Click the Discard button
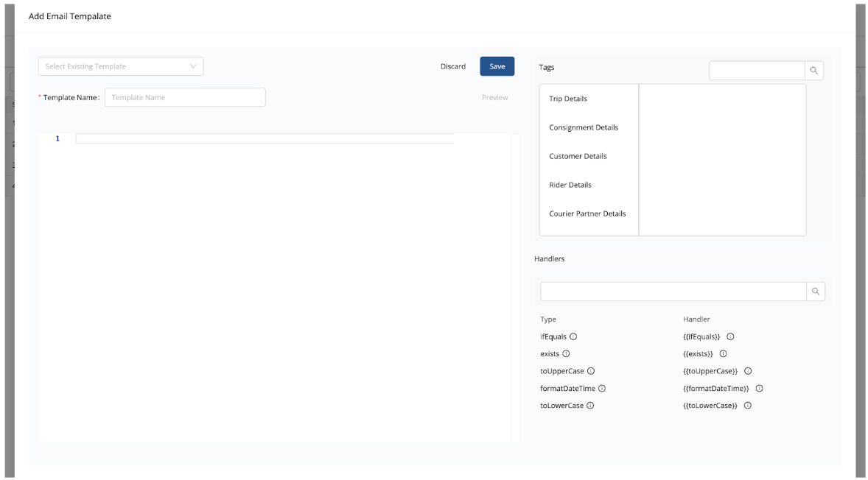This screenshot has width=868, height=480. point(453,66)
